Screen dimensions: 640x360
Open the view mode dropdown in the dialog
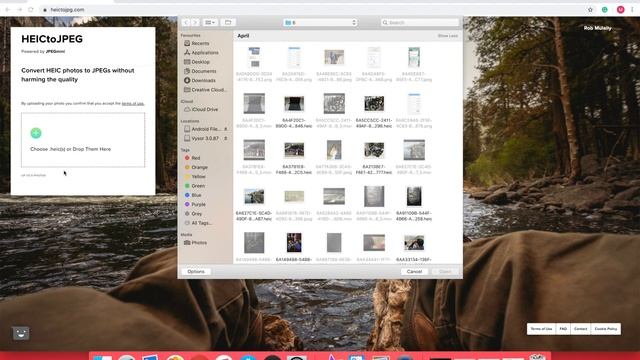pos(210,22)
